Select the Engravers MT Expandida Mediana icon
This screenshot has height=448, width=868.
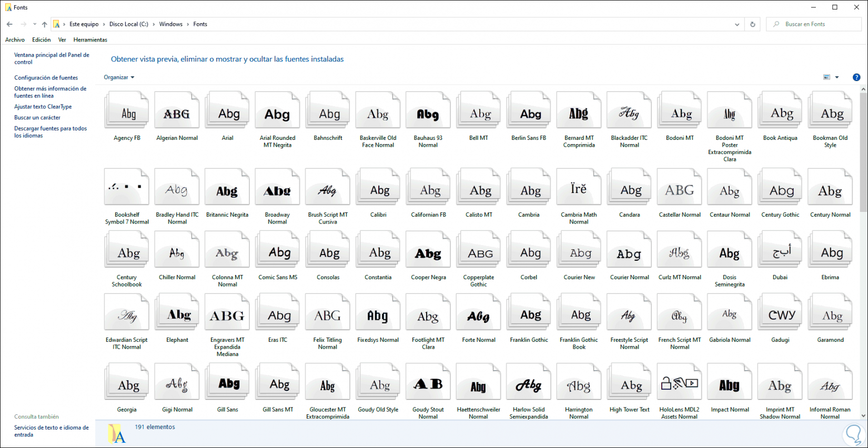point(227,312)
